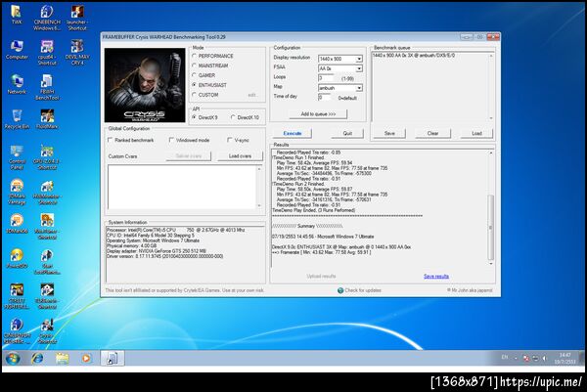587x392 pixels.
Task: Launch the HWMonitor Shortcut desktop icon
Action: (x=47, y=192)
